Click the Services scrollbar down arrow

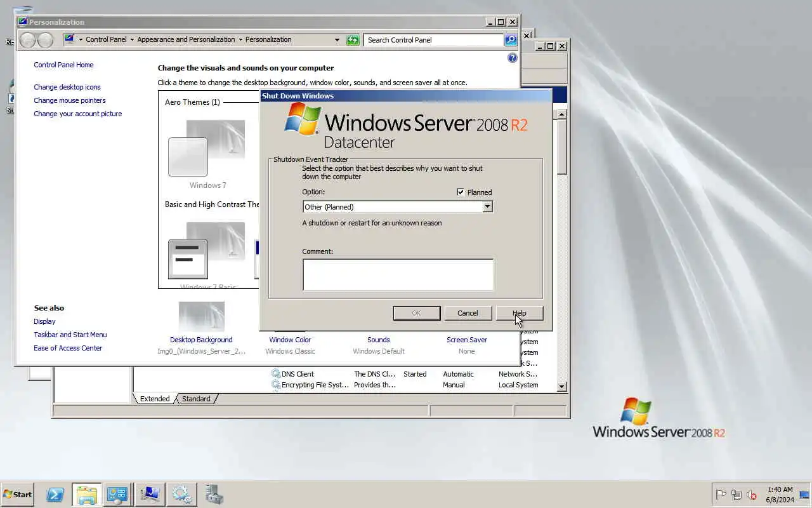[x=561, y=386]
